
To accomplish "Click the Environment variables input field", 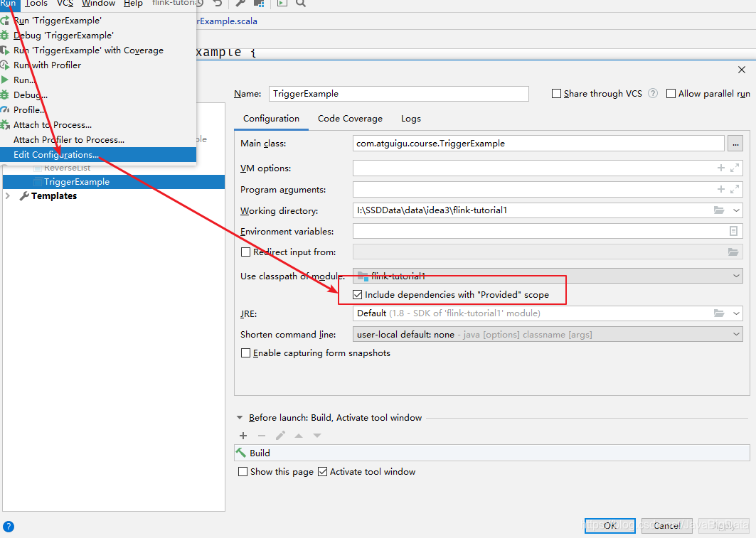I will click(x=547, y=231).
